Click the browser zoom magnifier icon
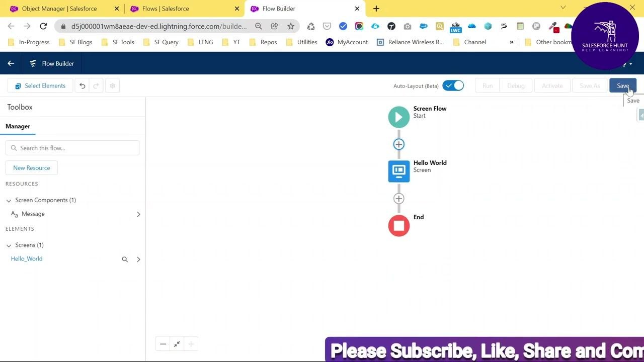The image size is (644, 362). [x=259, y=26]
